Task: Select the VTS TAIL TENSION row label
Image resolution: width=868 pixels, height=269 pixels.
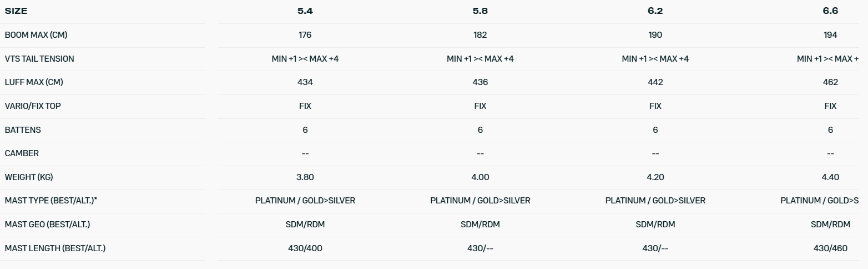Action: 39,59
